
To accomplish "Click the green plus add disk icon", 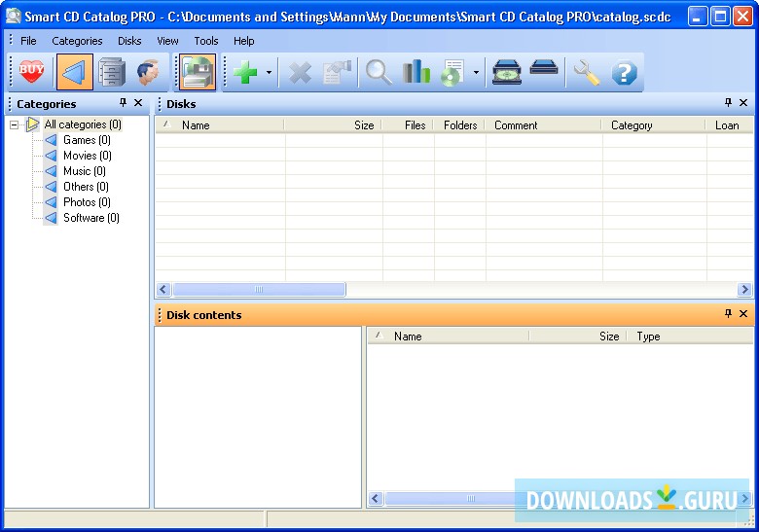I will click(x=245, y=73).
